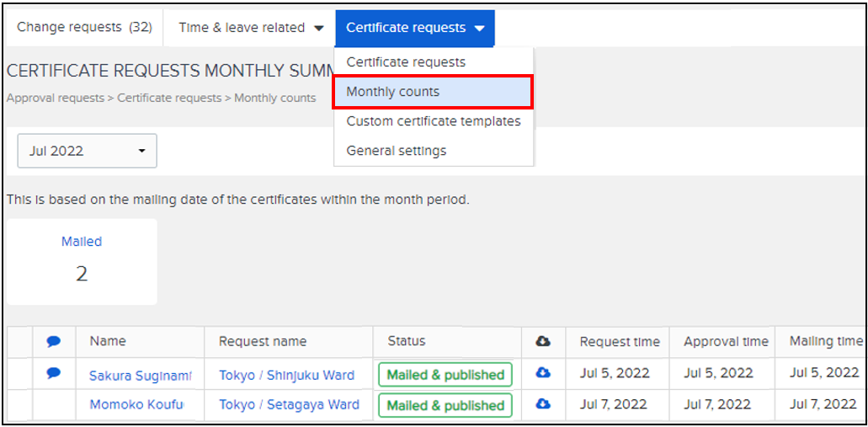Click Mailed & published status in first row
The image size is (868, 427).
click(x=445, y=376)
